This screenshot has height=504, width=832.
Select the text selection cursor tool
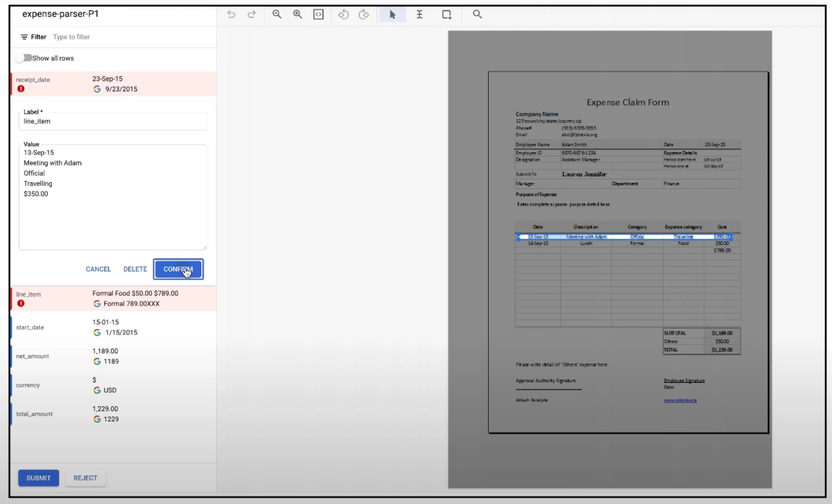click(419, 14)
